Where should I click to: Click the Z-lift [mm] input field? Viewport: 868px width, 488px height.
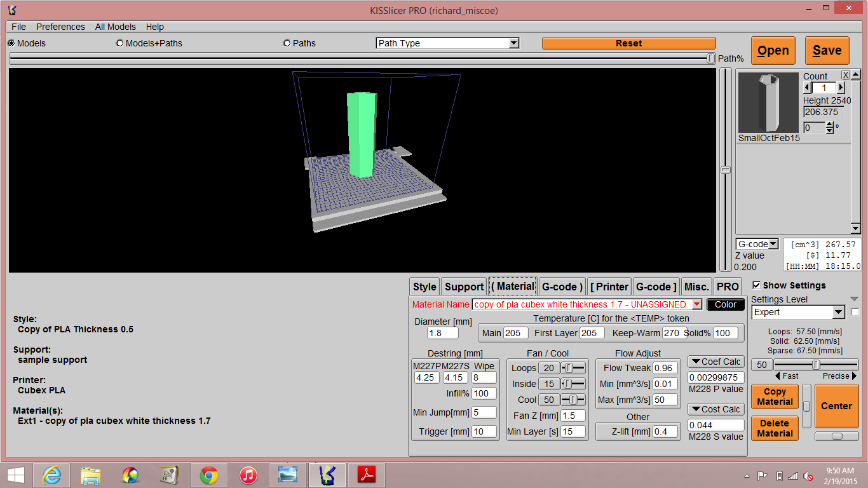pyautogui.click(x=665, y=431)
